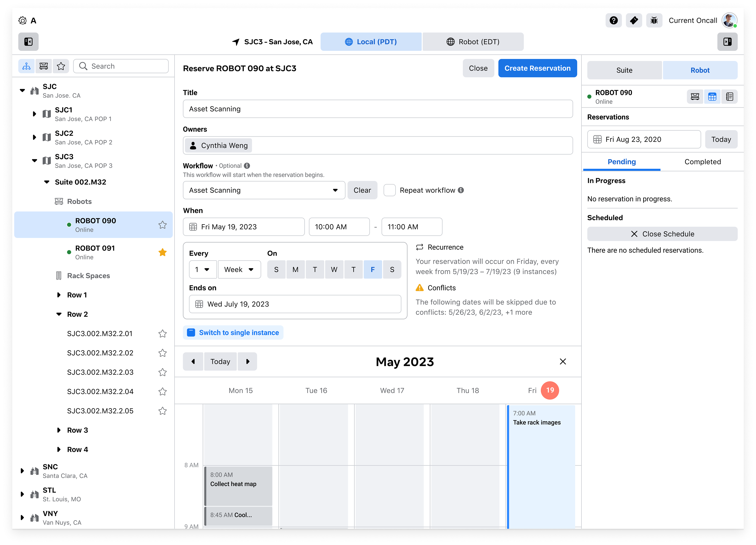The width and height of the screenshot is (756, 545).
Task: Favorite ROBOT 090 with star
Action: [x=163, y=225]
